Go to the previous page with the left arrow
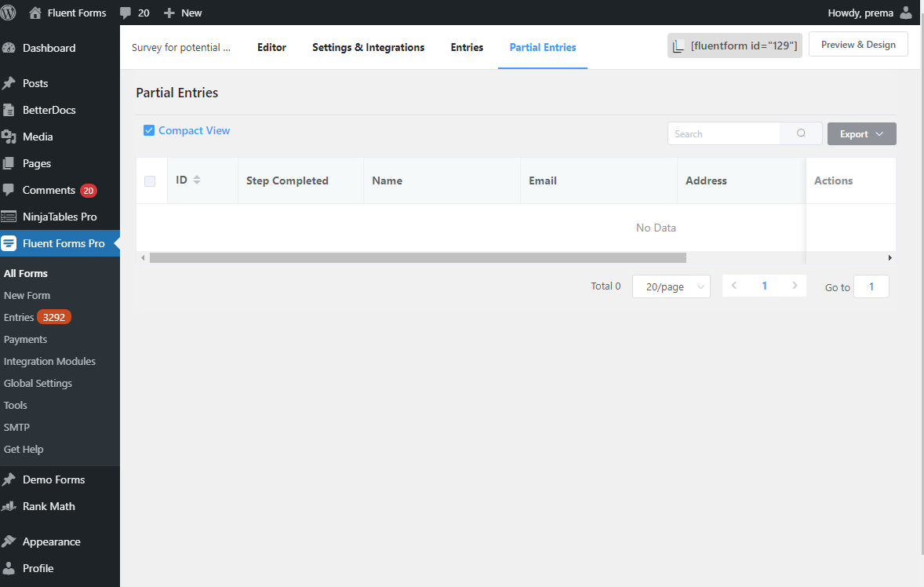This screenshot has width=924, height=587. 734,285
